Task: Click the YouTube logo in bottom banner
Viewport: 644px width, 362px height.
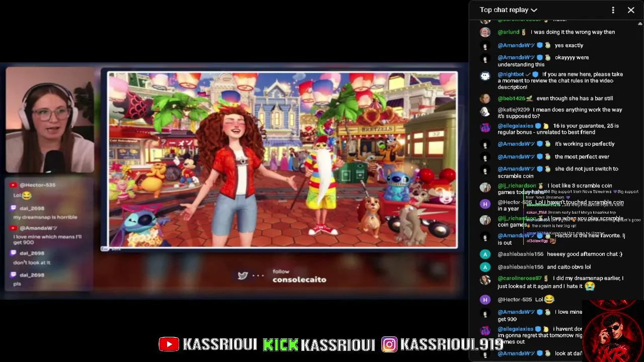Action: pyautogui.click(x=169, y=344)
